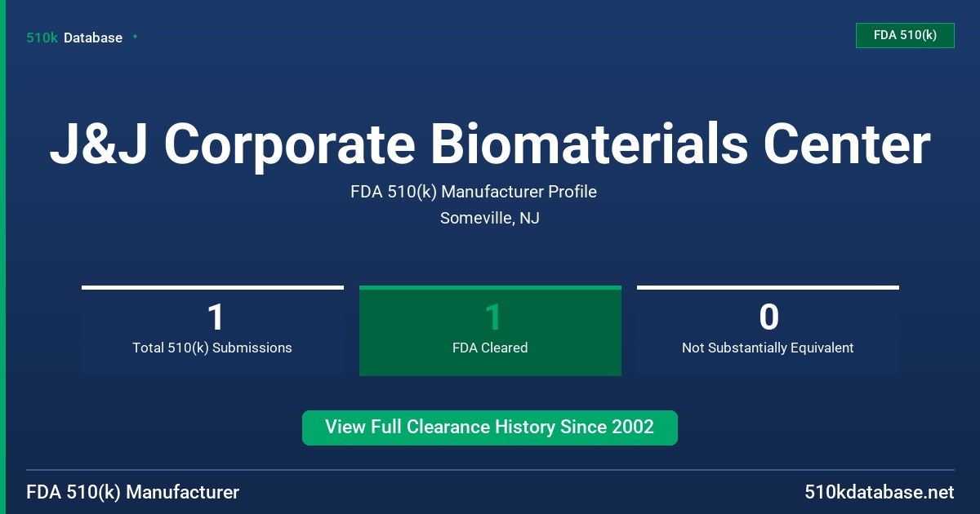Viewport: 980px width, 514px height.
Task: Visit the 510kdatabase.net link
Action: click(x=879, y=492)
